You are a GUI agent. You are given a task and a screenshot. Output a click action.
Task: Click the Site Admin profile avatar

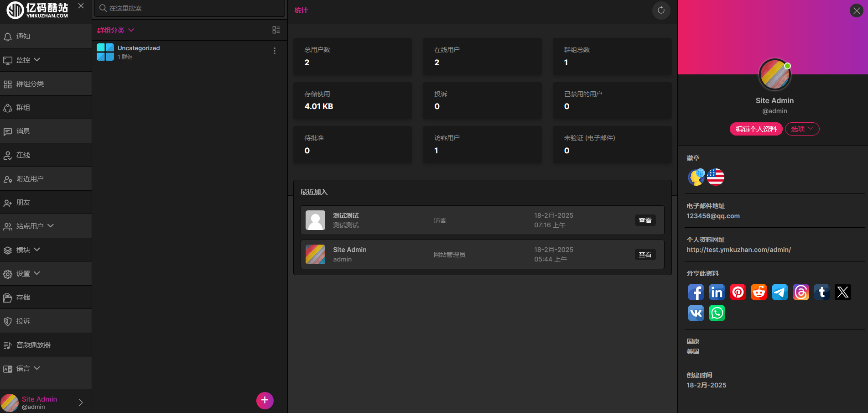pos(774,74)
